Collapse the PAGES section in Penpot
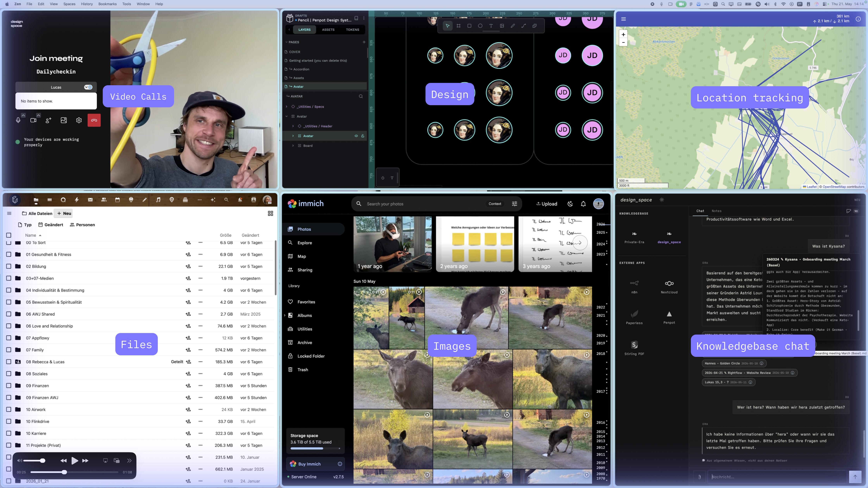Screen dimensions: 868x488 [286, 42]
